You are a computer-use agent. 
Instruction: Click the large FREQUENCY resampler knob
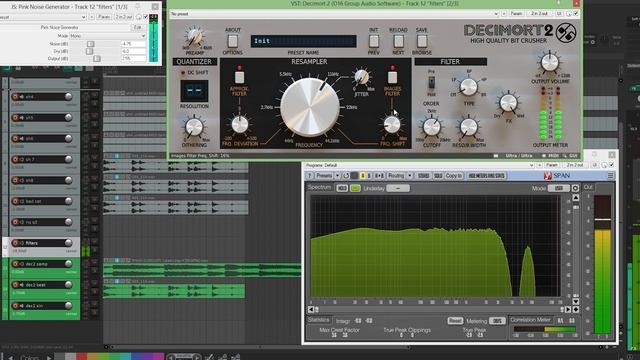[x=309, y=107]
